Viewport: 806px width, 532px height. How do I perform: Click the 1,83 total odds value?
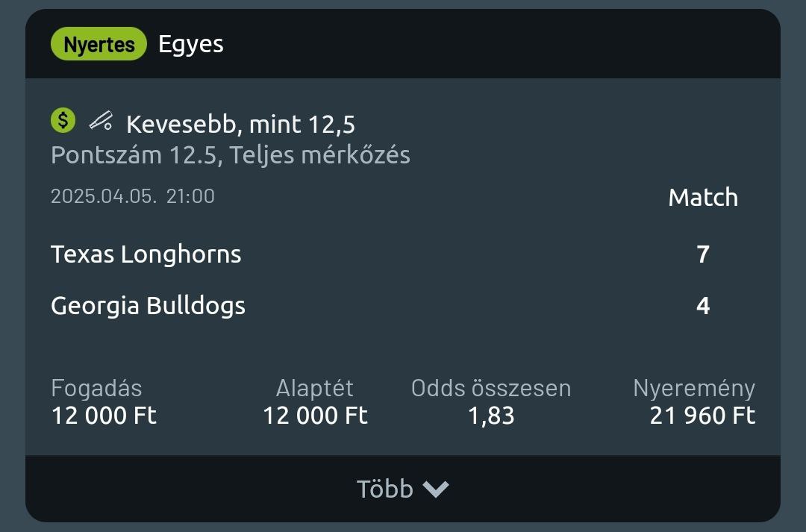tap(491, 416)
